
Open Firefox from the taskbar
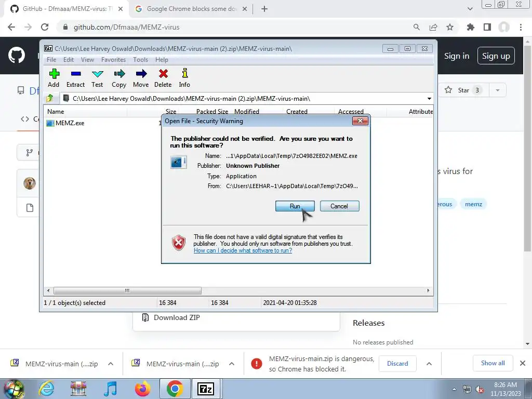click(142, 389)
